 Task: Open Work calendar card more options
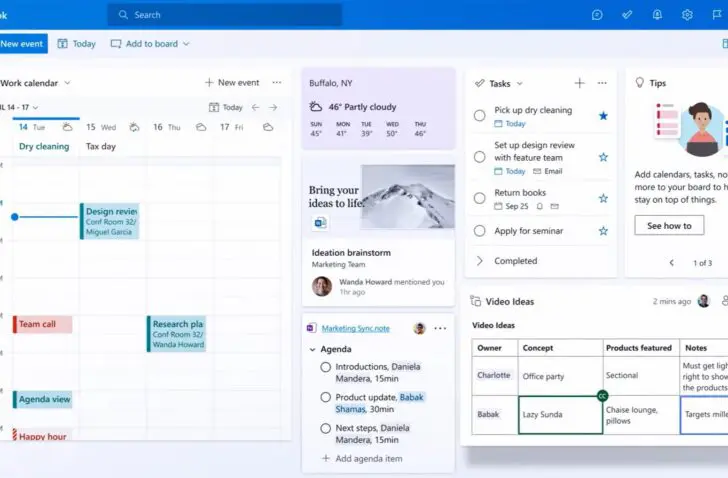277,83
